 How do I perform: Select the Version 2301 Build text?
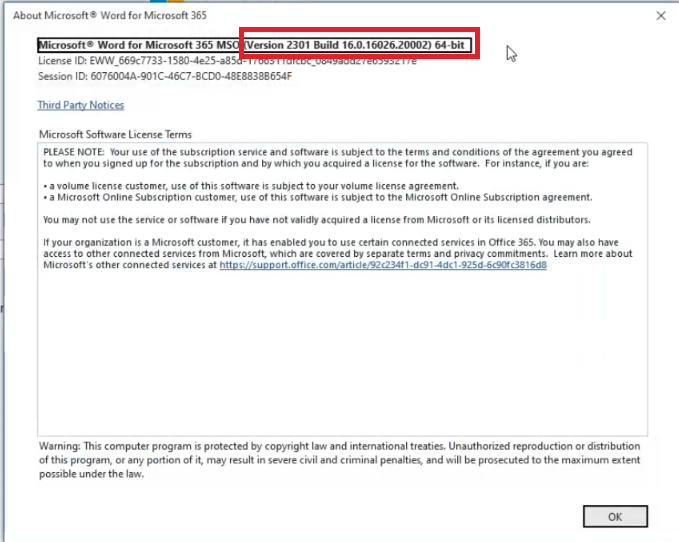coord(354,45)
